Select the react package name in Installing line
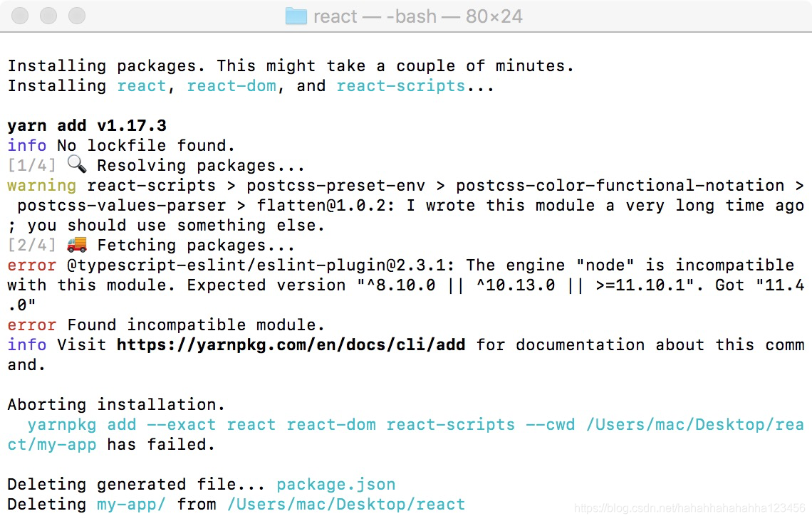812x521 pixels. coord(142,85)
